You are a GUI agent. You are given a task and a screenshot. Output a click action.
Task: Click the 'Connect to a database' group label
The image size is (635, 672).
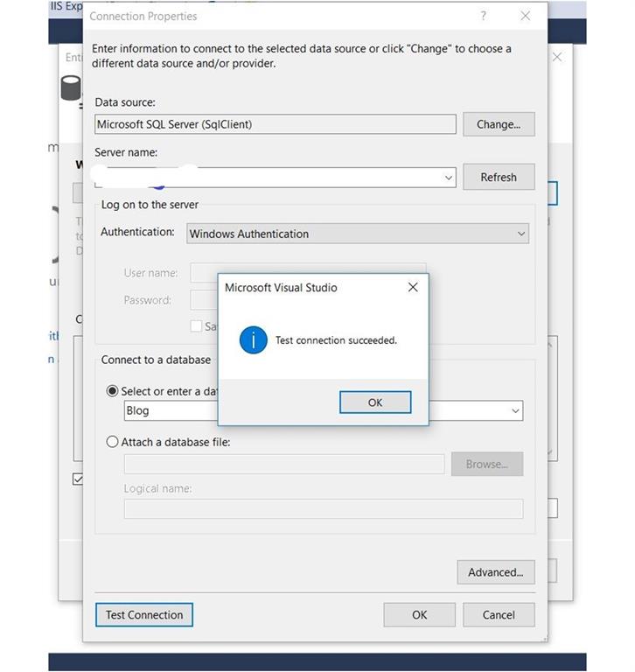156,360
